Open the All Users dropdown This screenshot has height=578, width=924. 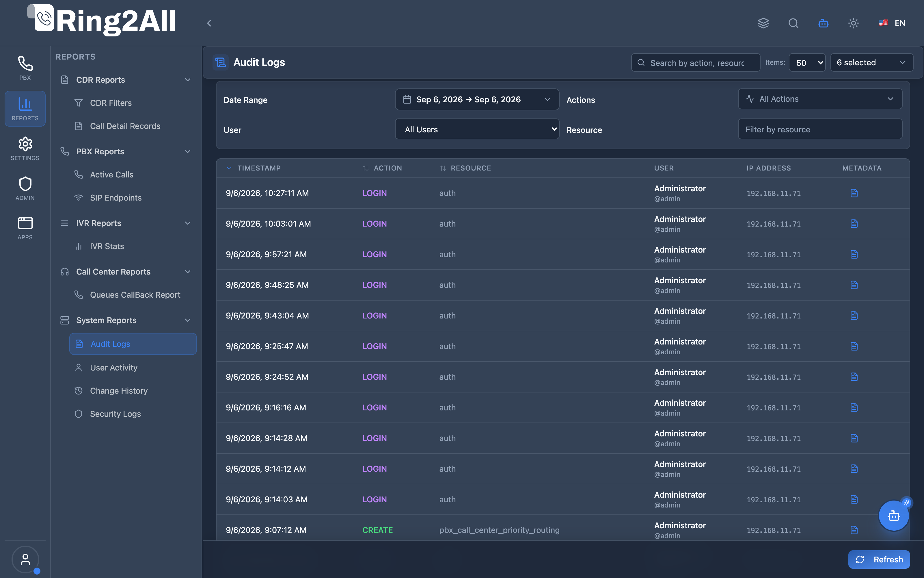tap(477, 129)
